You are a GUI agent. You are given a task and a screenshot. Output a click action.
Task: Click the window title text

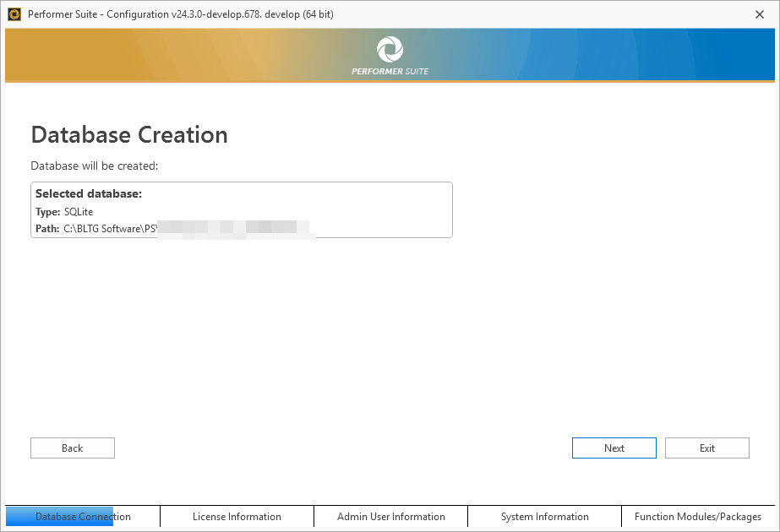pos(180,14)
